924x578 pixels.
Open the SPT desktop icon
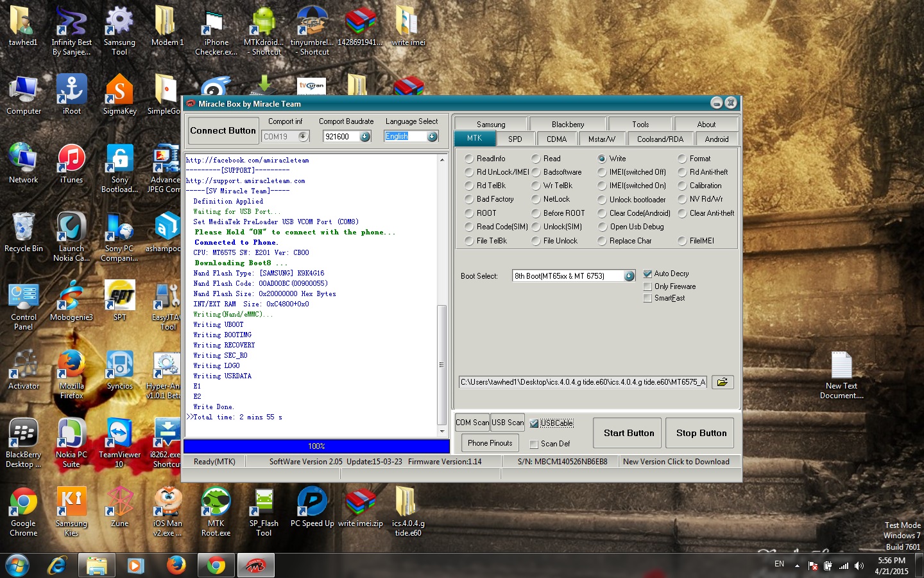pos(119,301)
